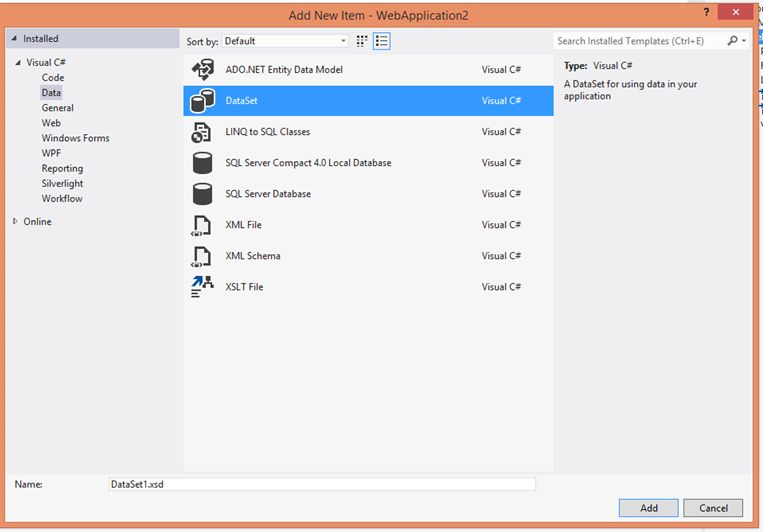Collapse the Installed section arrow
The image size is (763, 532).
14,38
